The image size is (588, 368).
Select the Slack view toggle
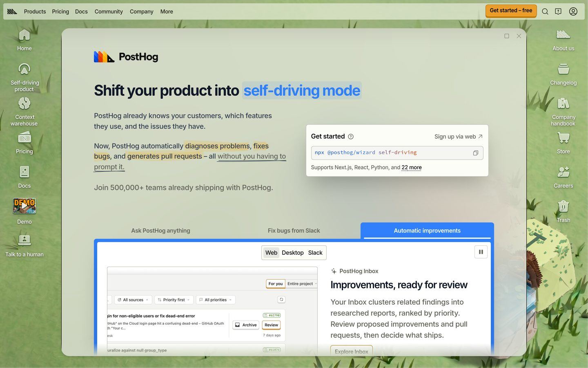(x=315, y=253)
